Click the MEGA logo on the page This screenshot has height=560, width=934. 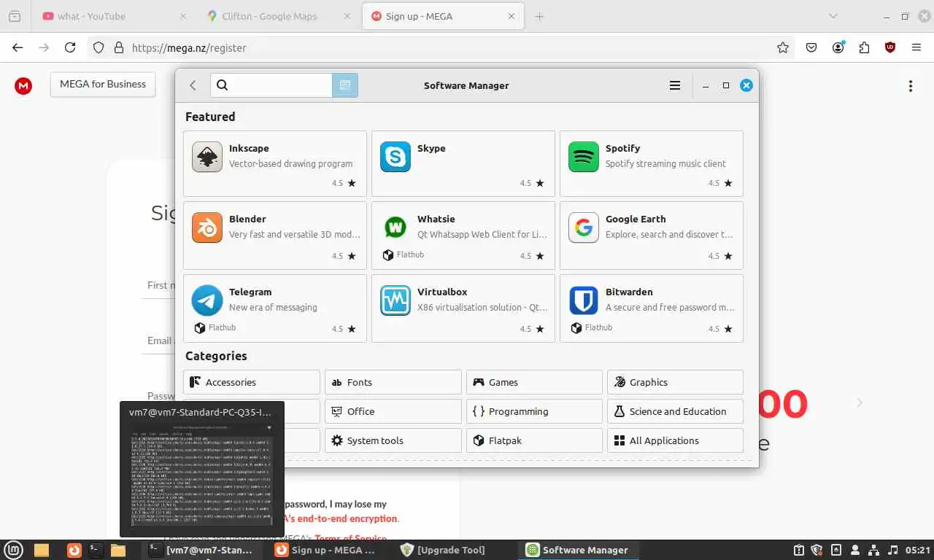point(23,85)
